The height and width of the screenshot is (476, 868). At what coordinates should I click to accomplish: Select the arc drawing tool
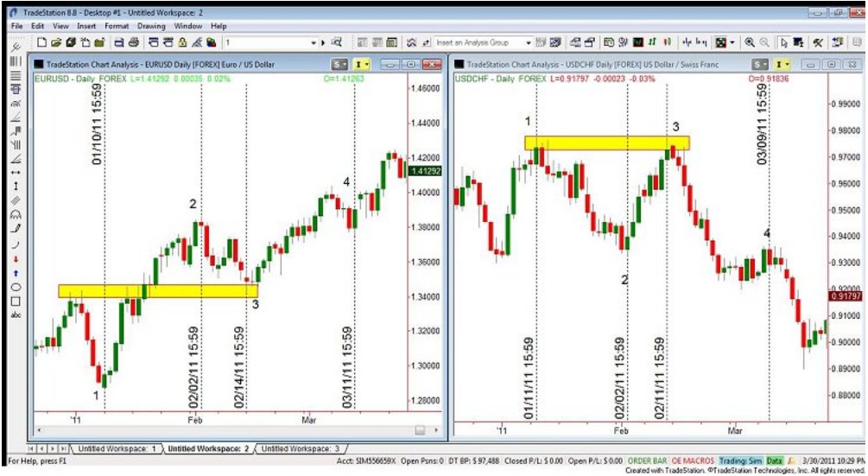tap(16, 244)
